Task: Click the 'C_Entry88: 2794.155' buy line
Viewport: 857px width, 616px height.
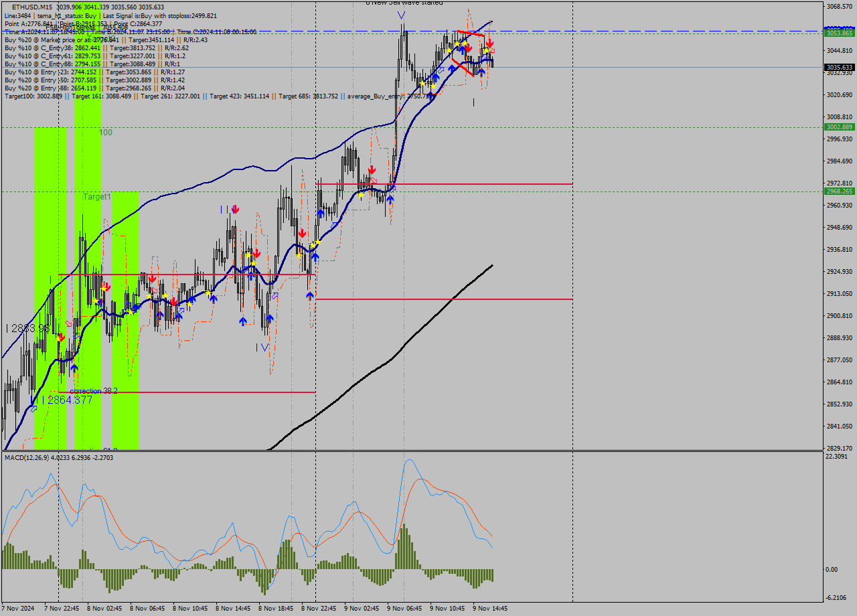Action: pos(93,64)
